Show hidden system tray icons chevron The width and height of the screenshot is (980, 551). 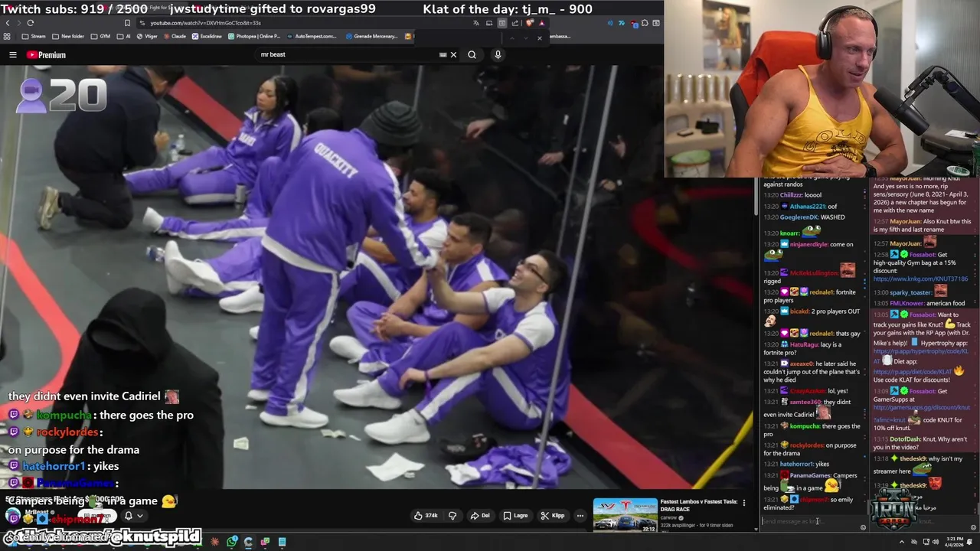pyautogui.click(x=902, y=542)
